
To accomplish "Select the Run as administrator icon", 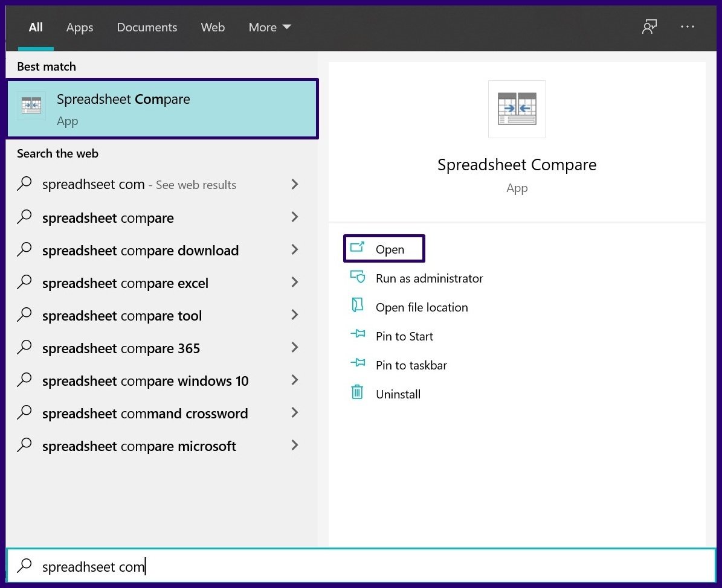I will coord(358,278).
